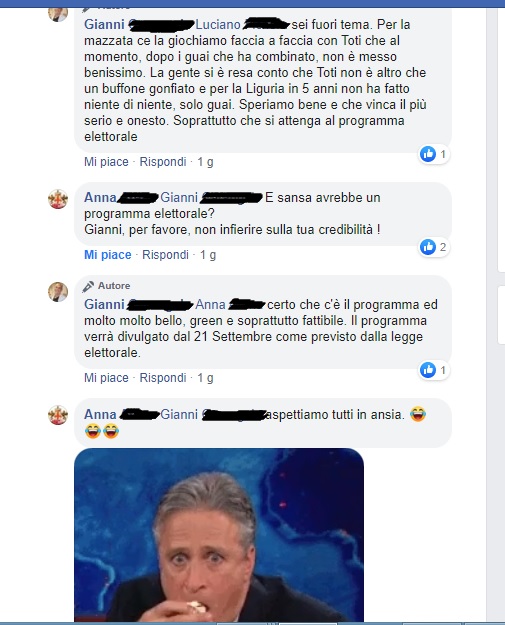Click Rispondi under the green programma comment
This screenshot has height=625, width=505.
(163, 378)
